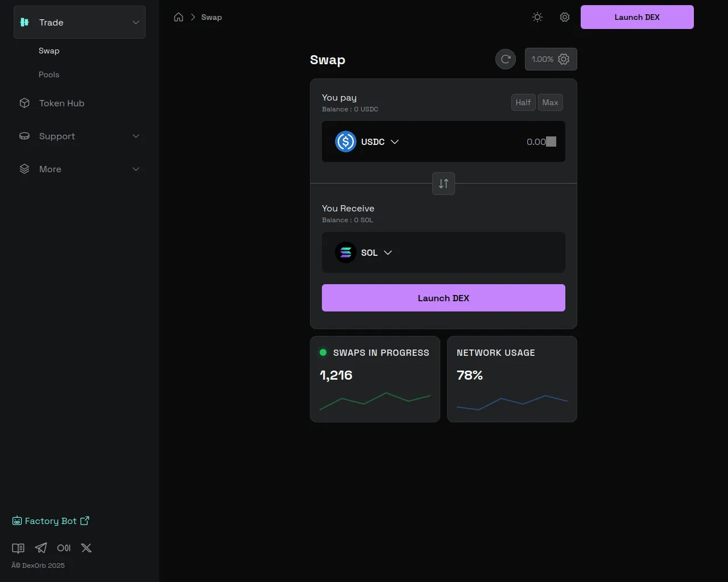Open the USDC token dropdown chevron
The image size is (728, 582).
coord(395,142)
